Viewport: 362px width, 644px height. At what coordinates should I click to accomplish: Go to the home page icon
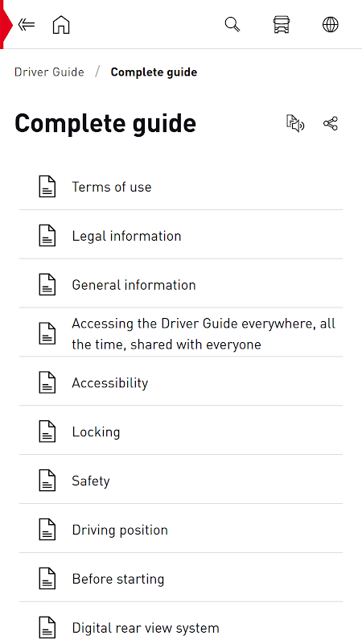(61, 25)
